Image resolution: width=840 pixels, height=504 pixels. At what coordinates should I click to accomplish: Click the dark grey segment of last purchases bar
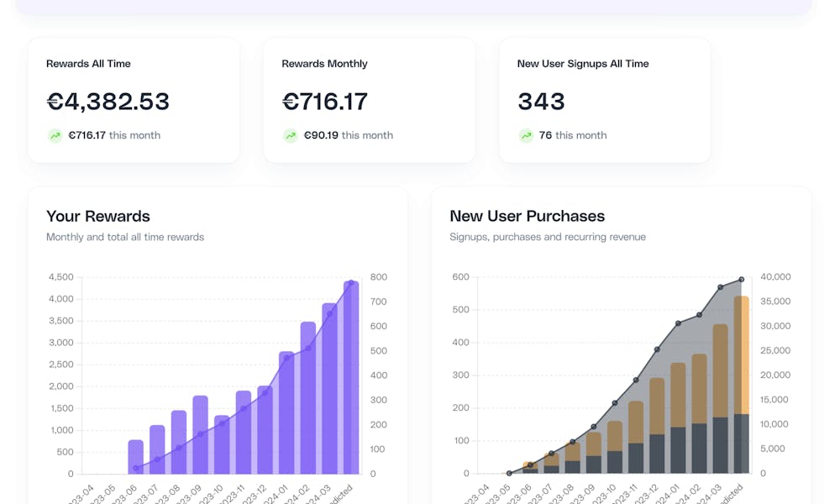coord(742,444)
